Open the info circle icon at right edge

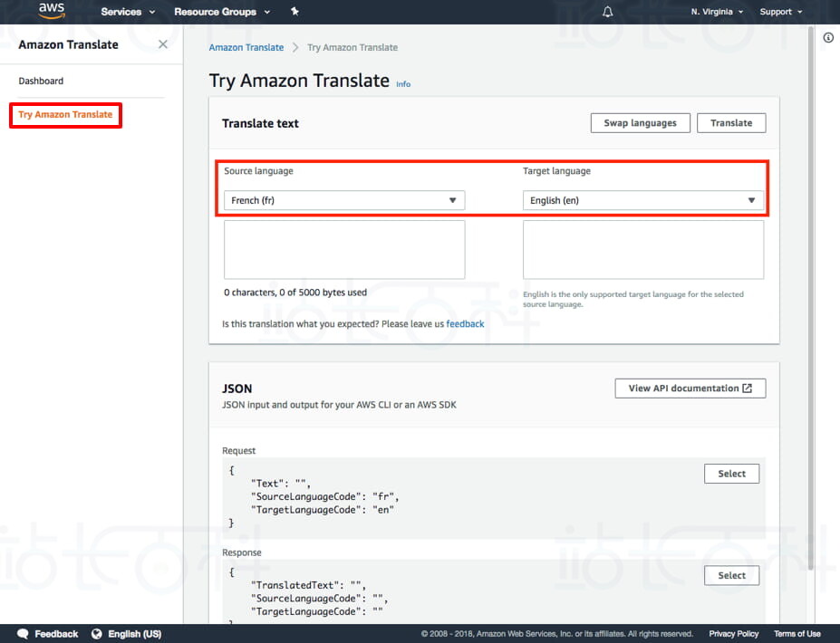coord(828,37)
